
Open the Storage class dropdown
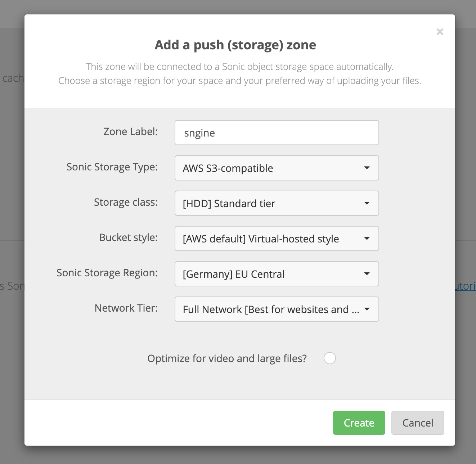point(276,203)
